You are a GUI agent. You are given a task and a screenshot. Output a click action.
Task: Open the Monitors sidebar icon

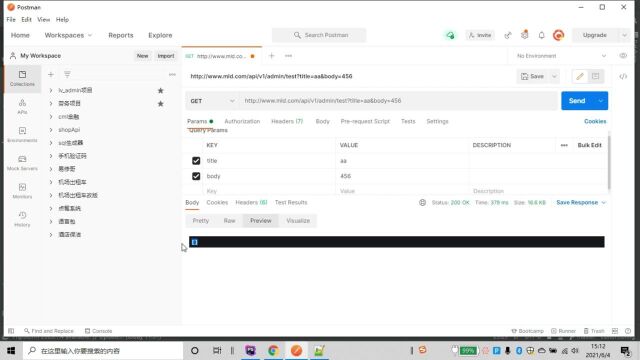pyautogui.click(x=22, y=191)
